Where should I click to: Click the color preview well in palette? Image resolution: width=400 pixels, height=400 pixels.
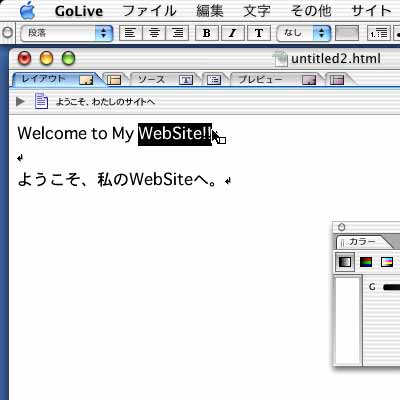(x=348, y=321)
